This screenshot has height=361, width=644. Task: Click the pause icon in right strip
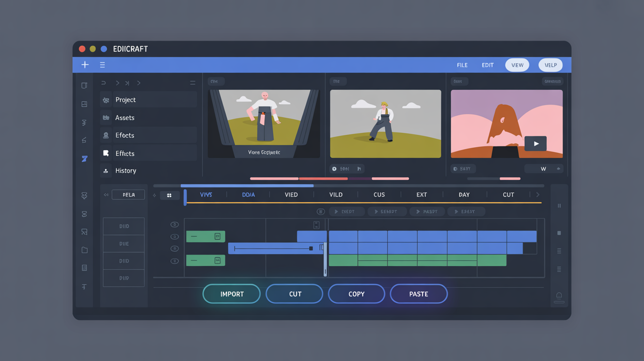(x=559, y=206)
